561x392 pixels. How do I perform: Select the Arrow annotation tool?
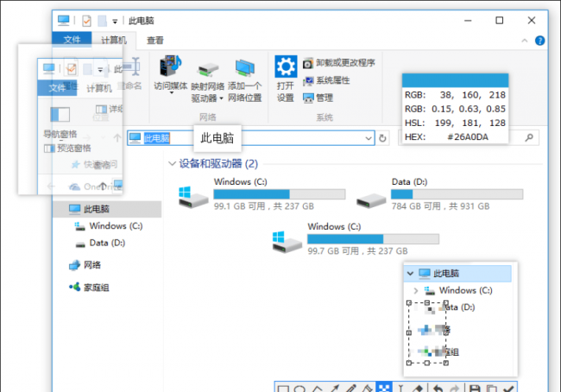coord(334,389)
